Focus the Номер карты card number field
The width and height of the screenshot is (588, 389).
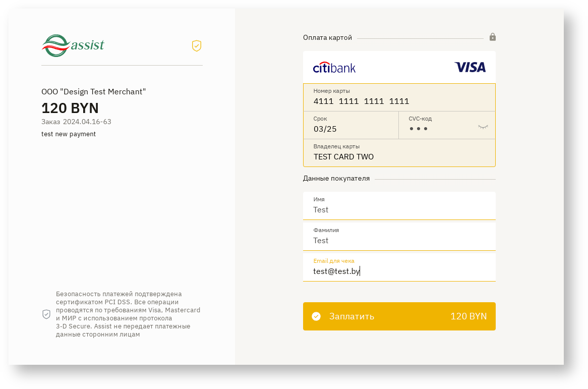[398, 101]
